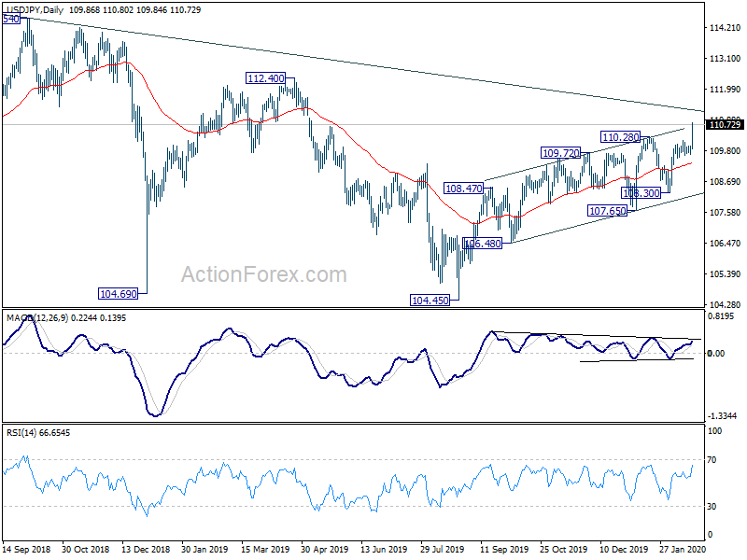
Task: Click the 104.690 low price label
Action: (x=119, y=294)
